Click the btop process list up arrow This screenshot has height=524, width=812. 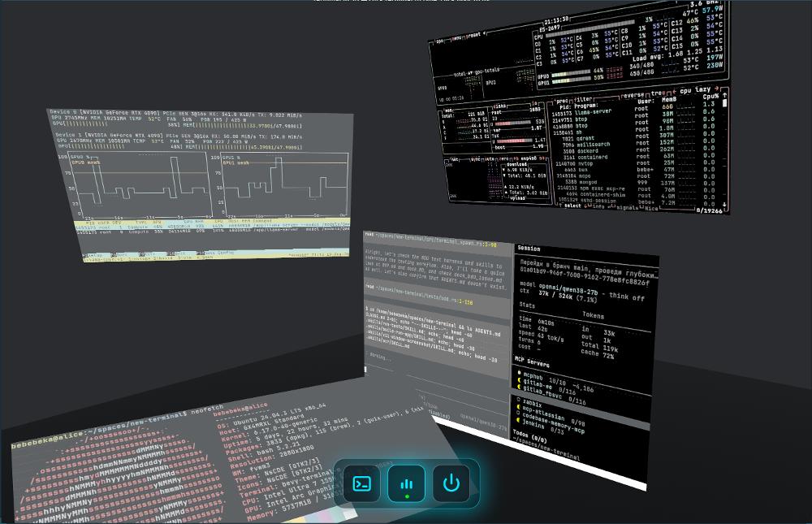725,95
